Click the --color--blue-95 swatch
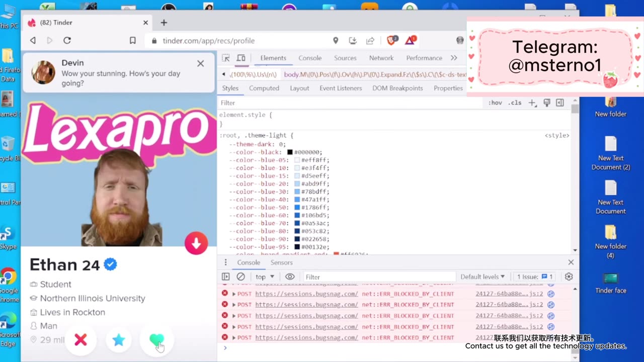Viewport: 644px width, 362px height. click(x=297, y=247)
